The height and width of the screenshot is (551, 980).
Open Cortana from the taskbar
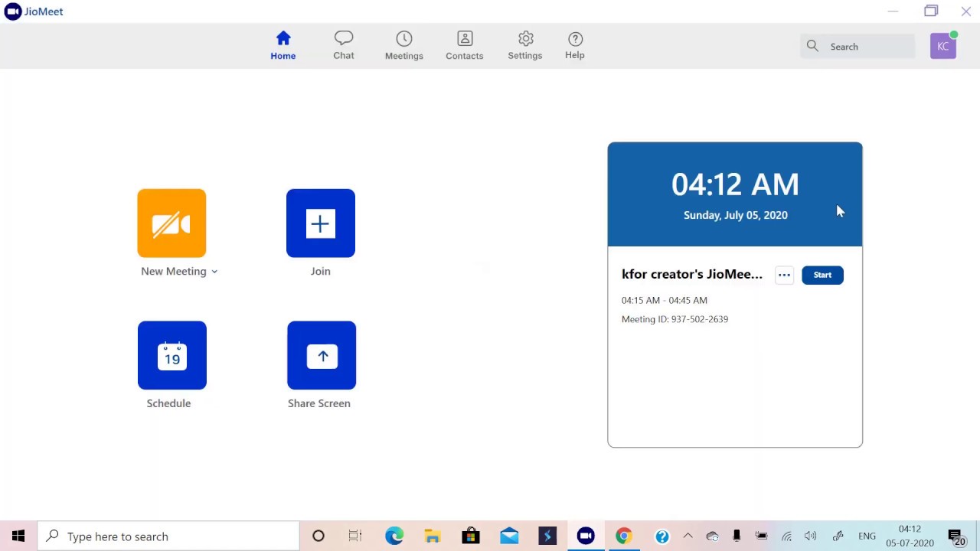(x=318, y=536)
